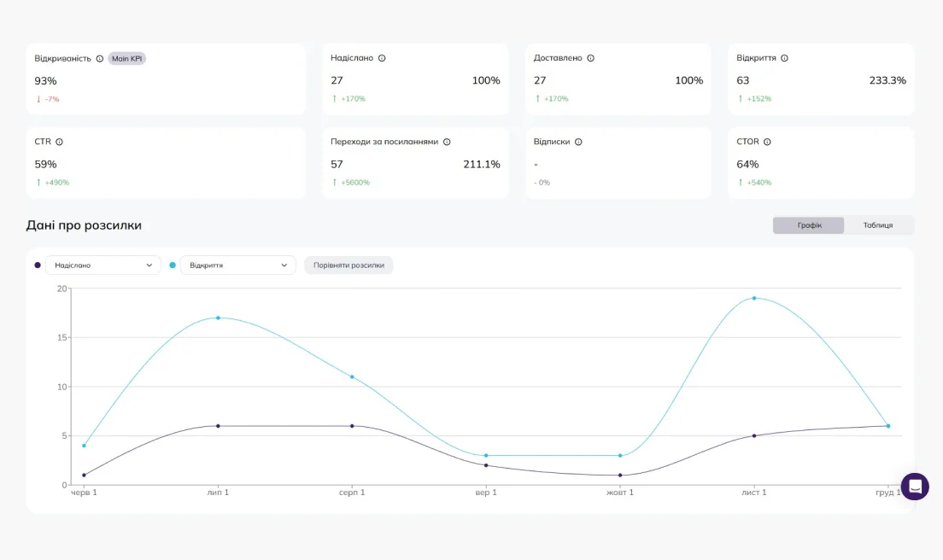Switch to the Графік view

coord(808,225)
